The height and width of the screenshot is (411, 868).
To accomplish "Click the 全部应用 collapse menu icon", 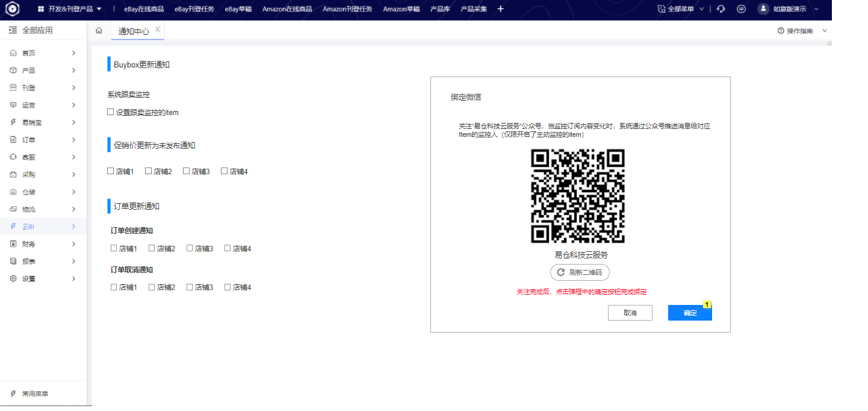I will click(x=13, y=30).
